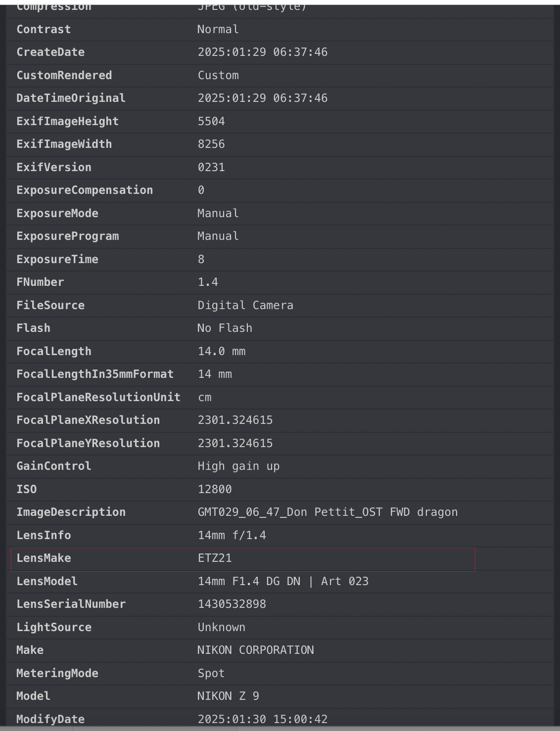Image resolution: width=560 pixels, height=731 pixels.
Task: Click the LensInfo value 14mm f/1.4
Action: tap(232, 535)
